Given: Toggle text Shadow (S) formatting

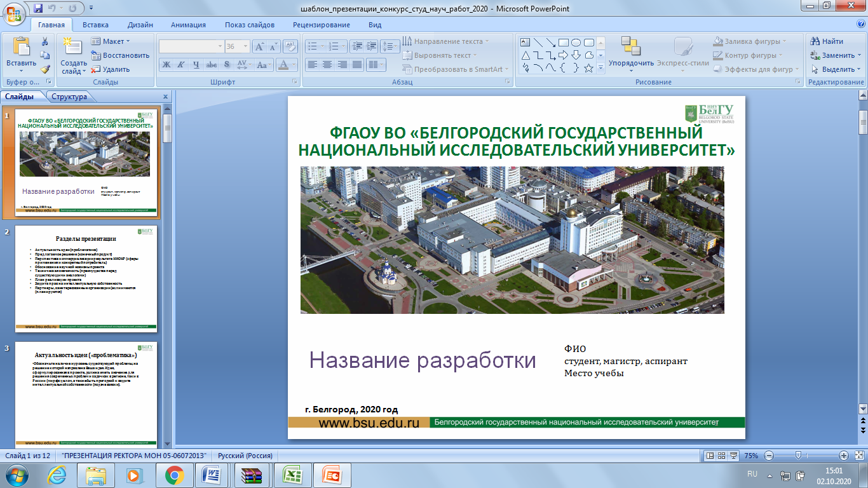Looking at the screenshot, I should tap(227, 64).
